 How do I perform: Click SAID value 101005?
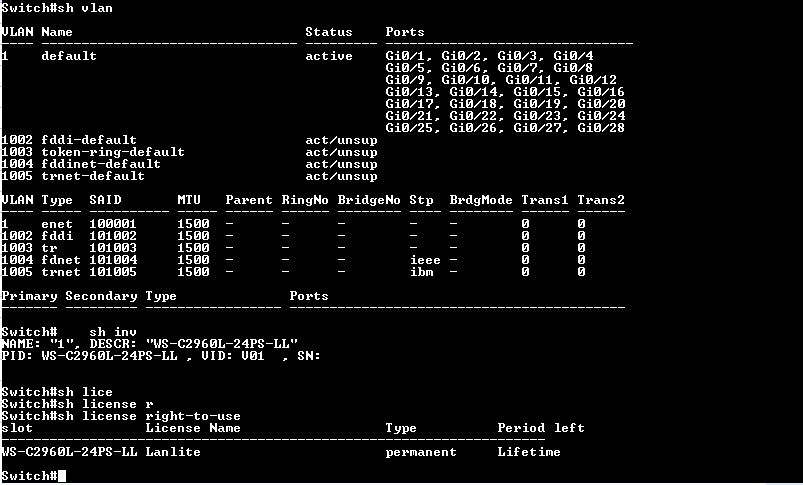point(113,272)
